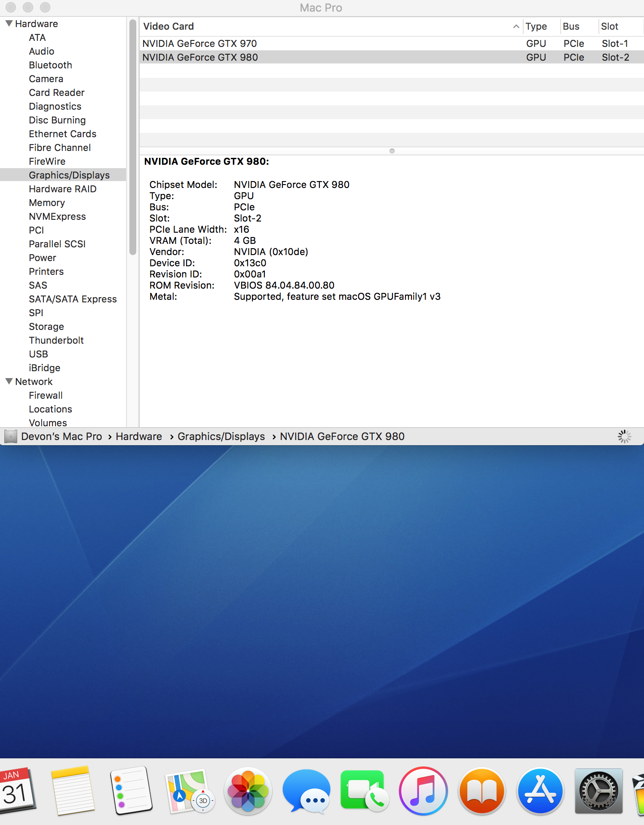
Task: Click the sidebar vertical scrollbar
Action: click(x=133, y=138)
